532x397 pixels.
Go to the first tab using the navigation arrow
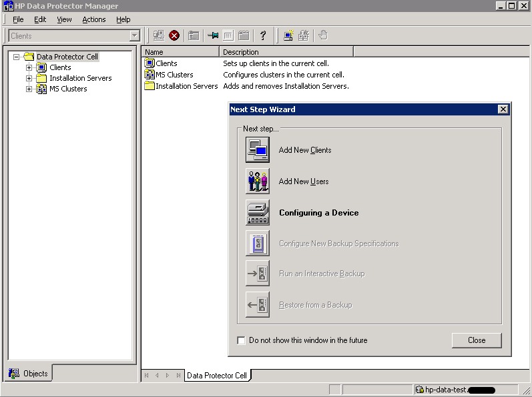(x=147, y=375)
